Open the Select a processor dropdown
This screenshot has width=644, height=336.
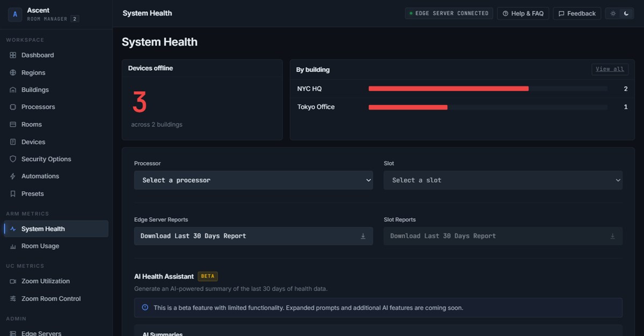[x=253, y=180]
